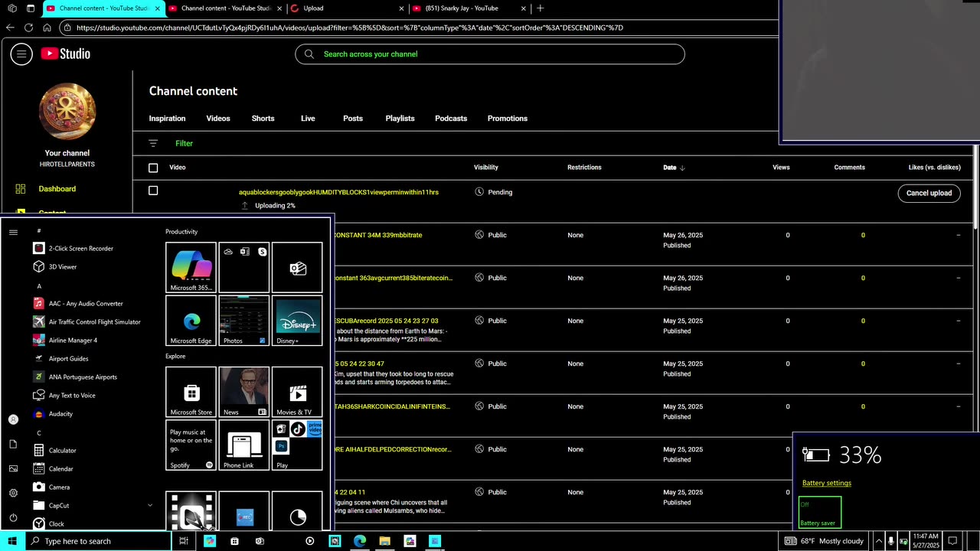The width and height of the screenshot is (980, 551).
Task: Launch Air Traffic Control Flight Simulator
Action: click(x=87, y=322)
